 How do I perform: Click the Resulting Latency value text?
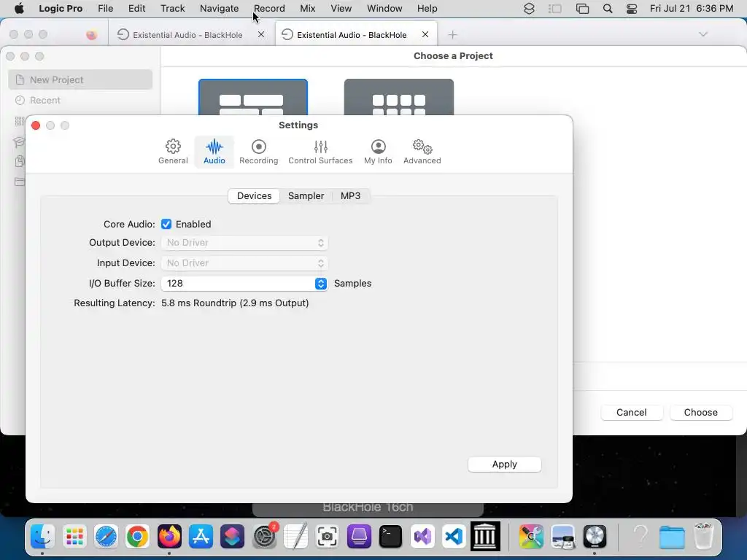pyautogui.click(x=235, y=303)
